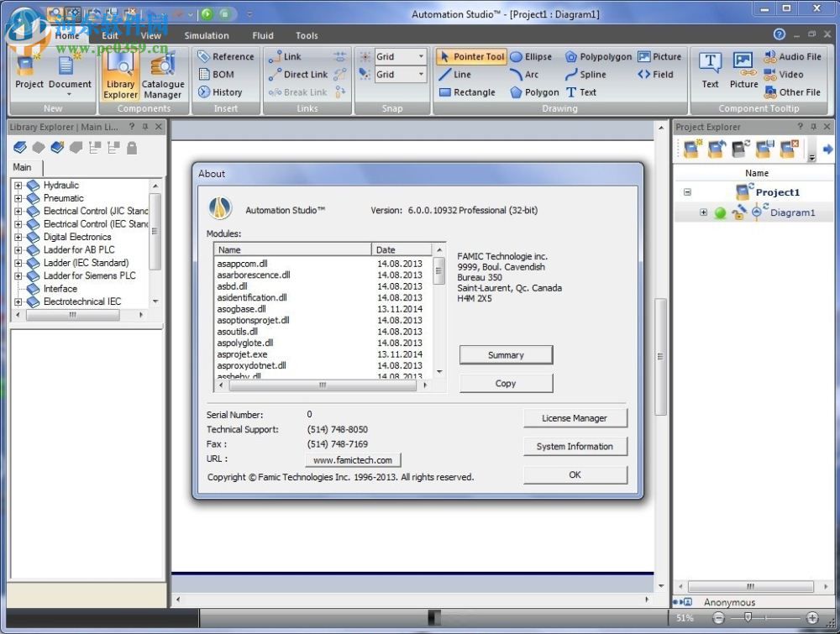Select asprojet.exe in the modules list
The width and height of the screenshot is (840, 634).
[x=242, y=354]
